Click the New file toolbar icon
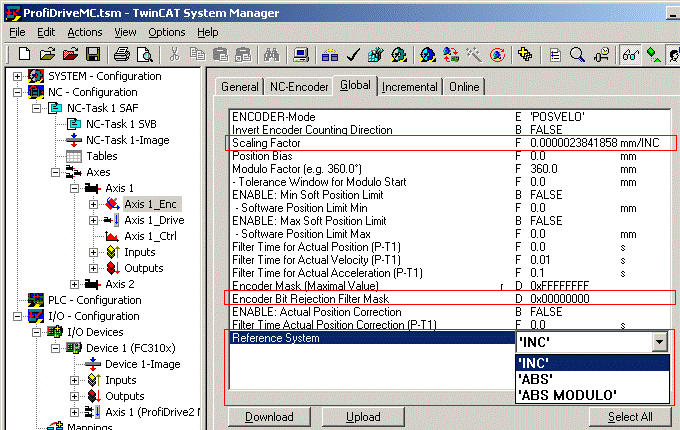Screen dimensions: 680x430 24,55
